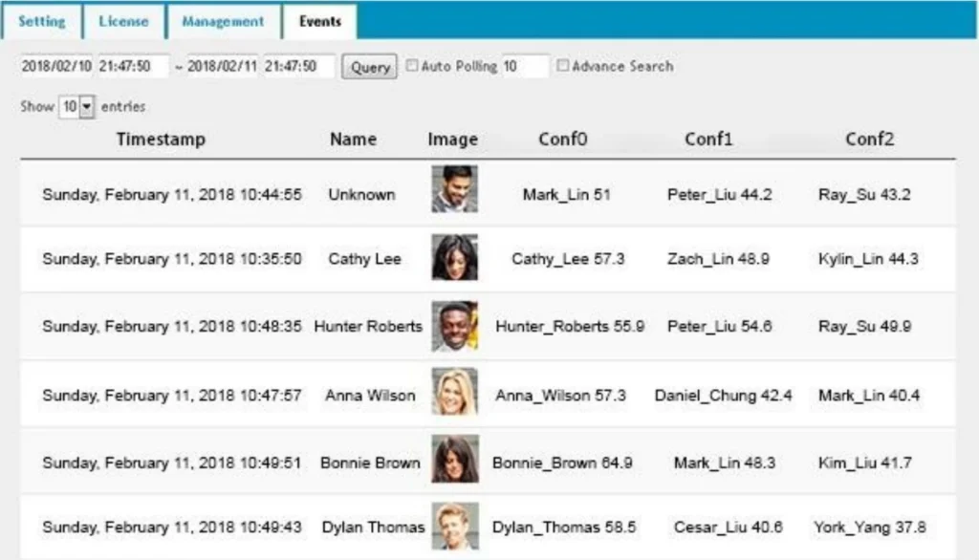Select the cell Anna_Wilson 57.3
979x560 pixels.
(x=560, y=396)
